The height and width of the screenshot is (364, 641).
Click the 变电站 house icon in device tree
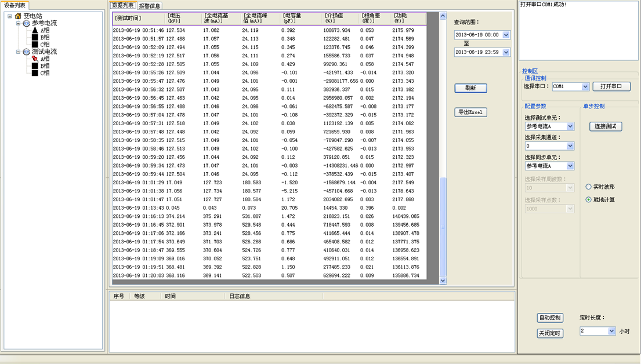click(18, 16)
